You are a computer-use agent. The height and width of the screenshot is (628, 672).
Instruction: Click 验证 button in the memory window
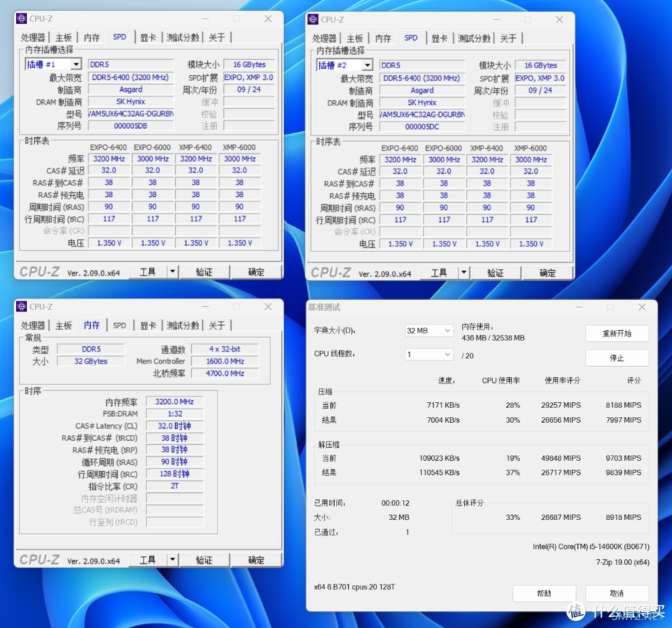coord(205,560)
